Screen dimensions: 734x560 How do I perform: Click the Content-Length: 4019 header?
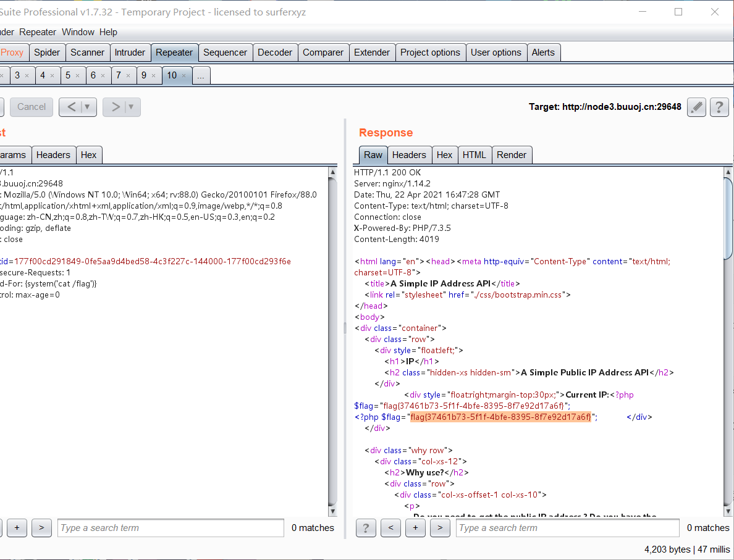pos(397,239)
